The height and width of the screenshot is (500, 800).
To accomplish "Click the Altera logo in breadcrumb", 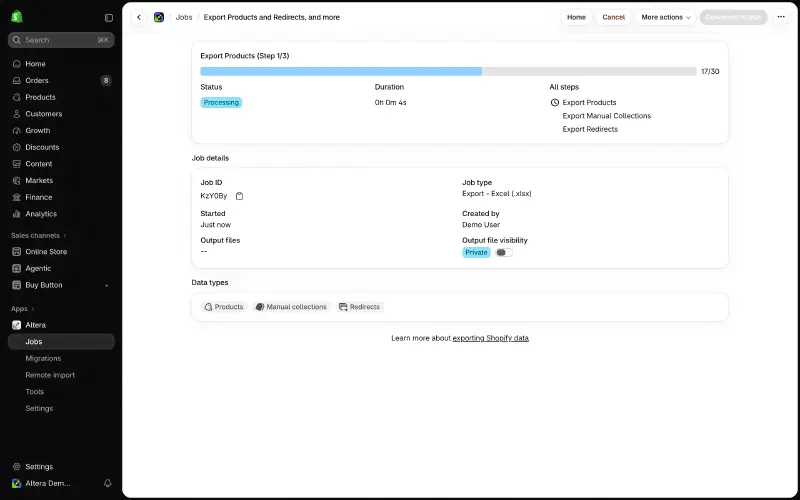I will click(x=159, y=17).
